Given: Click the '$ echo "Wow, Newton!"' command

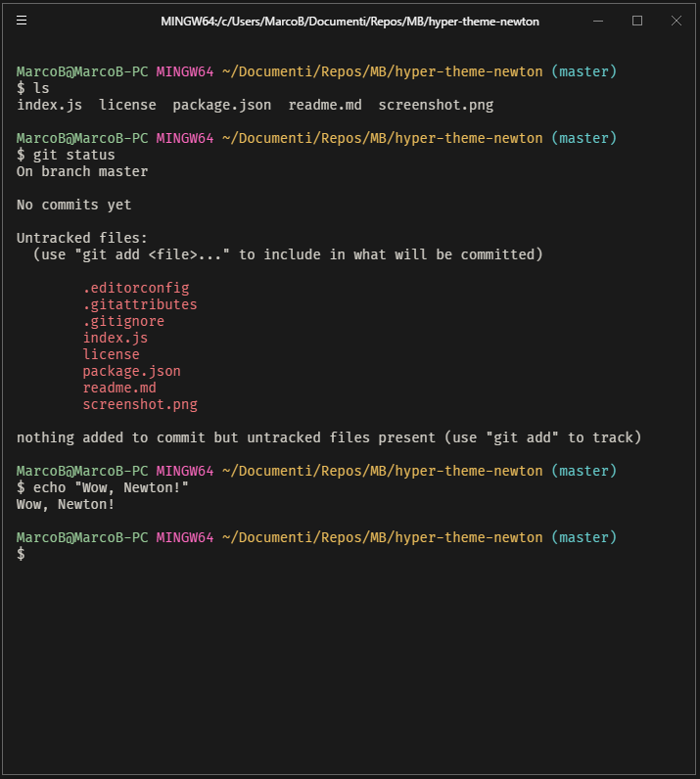Looking at the screenshot, I should click(x=103, y=488).
